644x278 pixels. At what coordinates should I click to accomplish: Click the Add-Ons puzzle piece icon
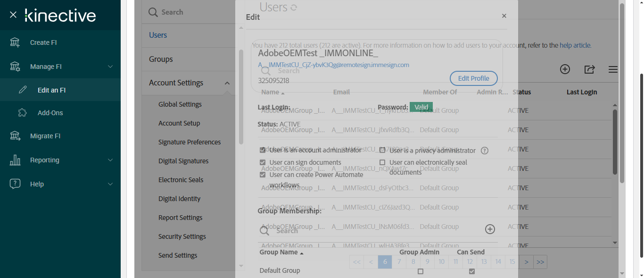coord(23,113)
